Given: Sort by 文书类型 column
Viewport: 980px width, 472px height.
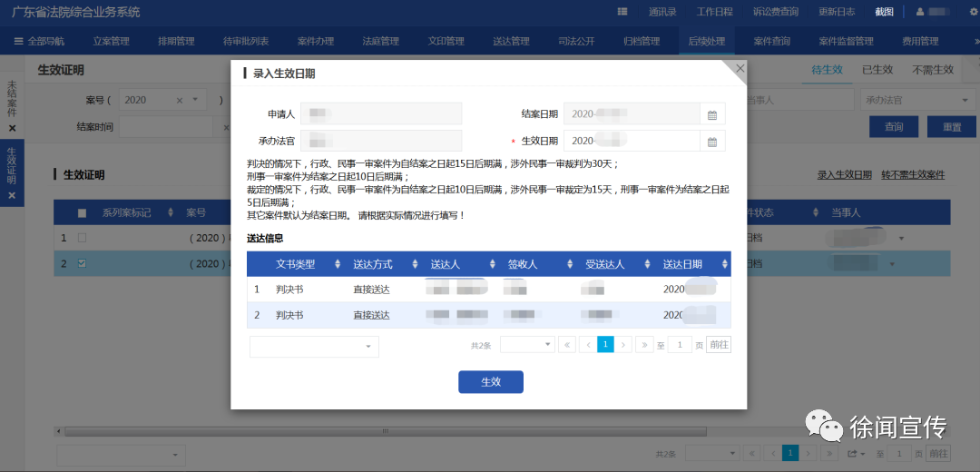Looking at the screenshot, I should (x=338, y=264).
